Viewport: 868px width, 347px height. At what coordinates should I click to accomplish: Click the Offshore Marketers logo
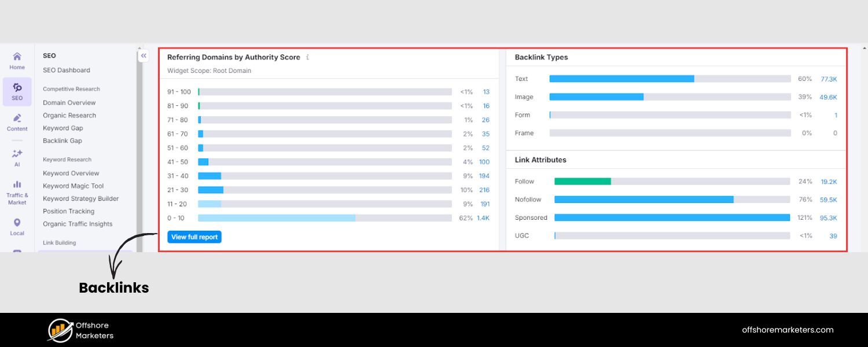point(79,330)
